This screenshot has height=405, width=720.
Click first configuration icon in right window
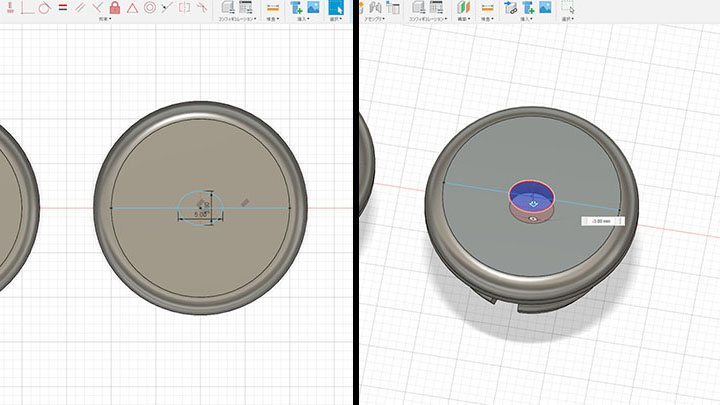click(x=419, y=7)
